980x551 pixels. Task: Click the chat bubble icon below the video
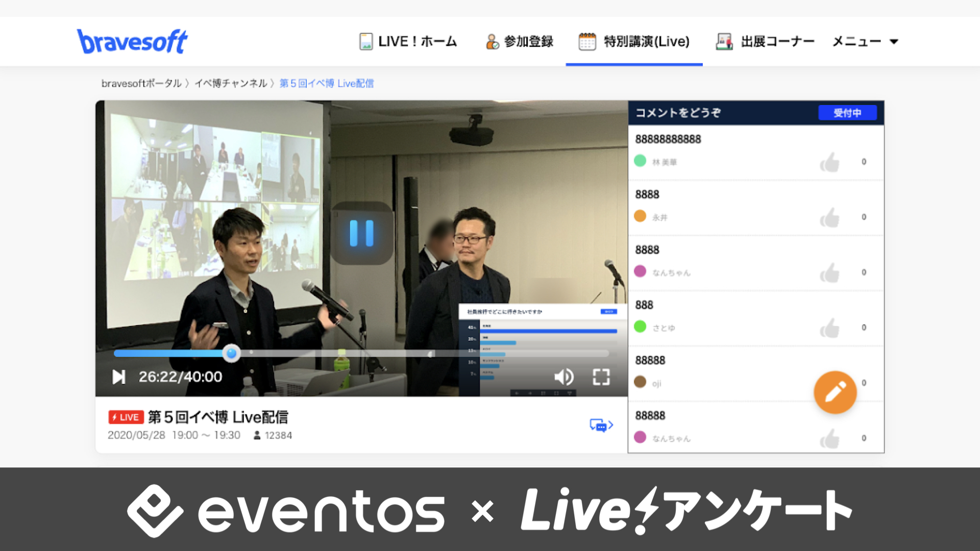click(600, 424)
